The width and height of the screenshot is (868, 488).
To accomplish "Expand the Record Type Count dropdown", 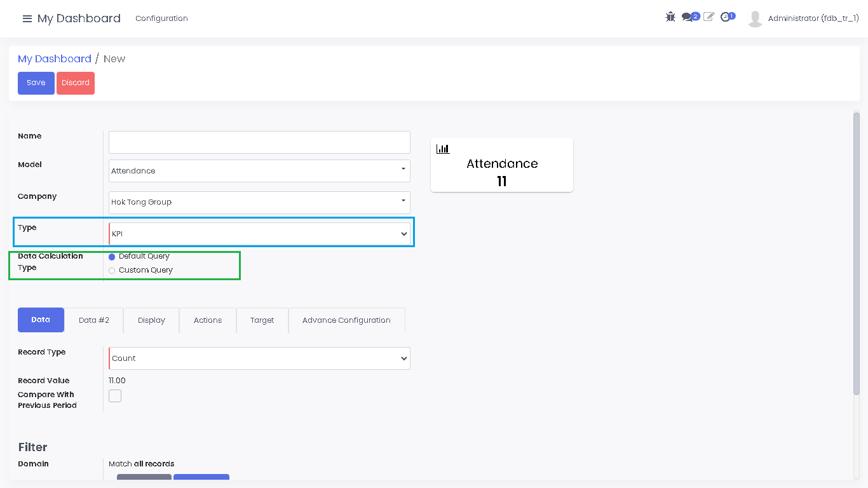I will pyautogui.click(x=259, y=358).
